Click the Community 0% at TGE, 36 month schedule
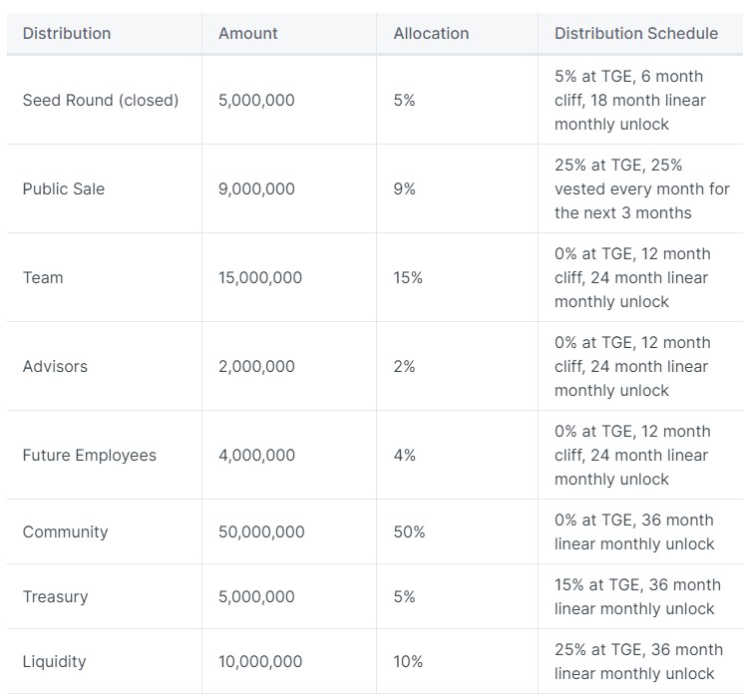Viewport: 743px width, 700px height. coord(634,531)
